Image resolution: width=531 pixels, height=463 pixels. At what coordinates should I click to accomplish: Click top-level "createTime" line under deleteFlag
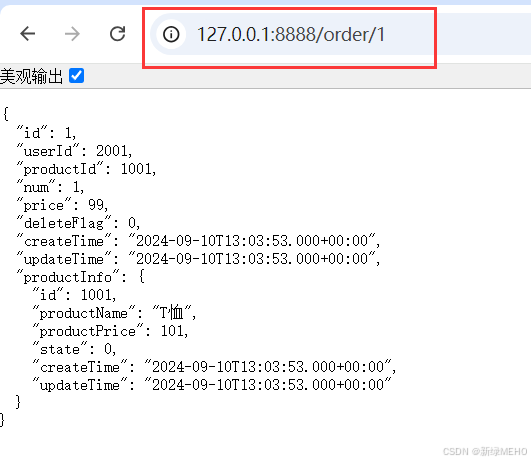pyautogui.click(x=198, y=241)
